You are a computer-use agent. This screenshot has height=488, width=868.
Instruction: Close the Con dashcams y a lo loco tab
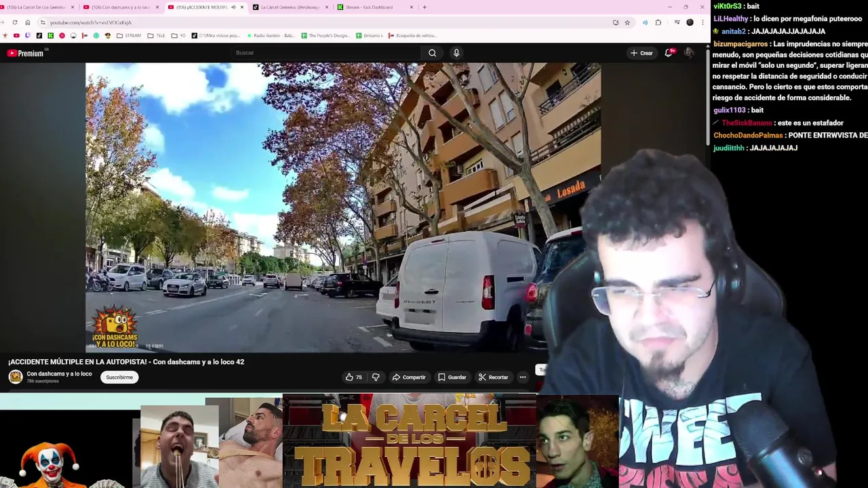tap(157, 7)
